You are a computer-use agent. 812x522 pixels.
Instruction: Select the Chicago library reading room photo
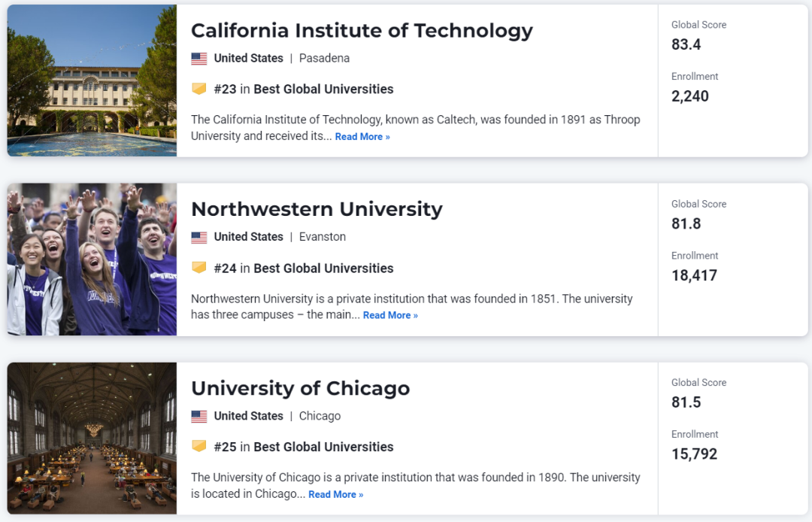click(92, 438)
